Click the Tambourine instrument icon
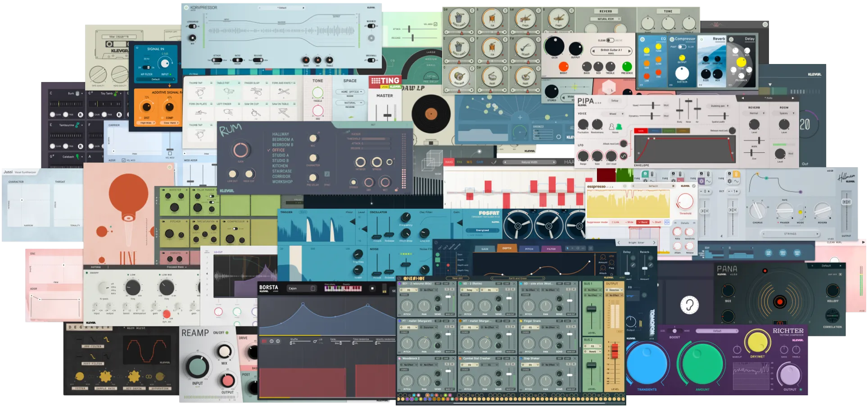Screen dimensions: 868x407 pos(77,125)
